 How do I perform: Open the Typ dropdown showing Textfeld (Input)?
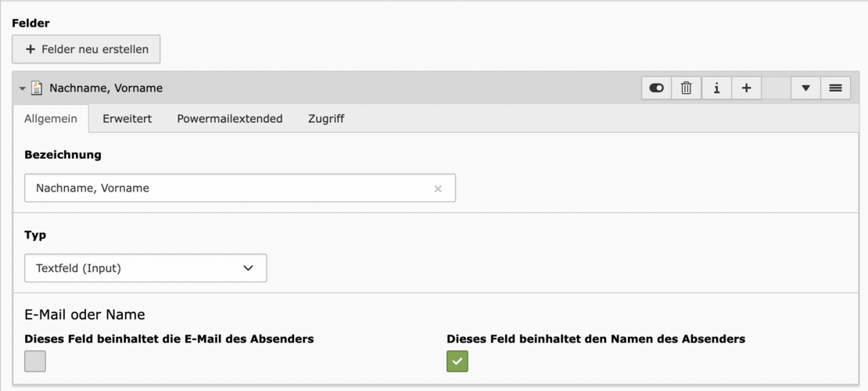click(x=145, y=268)
